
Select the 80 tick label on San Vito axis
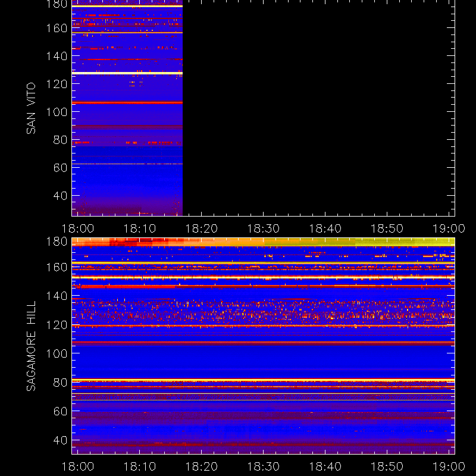click(x=60, y=140)
